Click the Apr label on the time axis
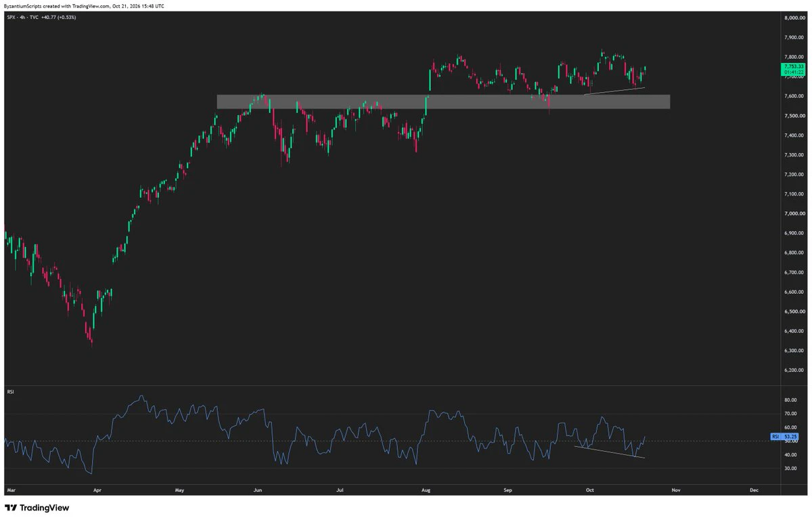This screenshot has height=520, width=812. (97, 489)
